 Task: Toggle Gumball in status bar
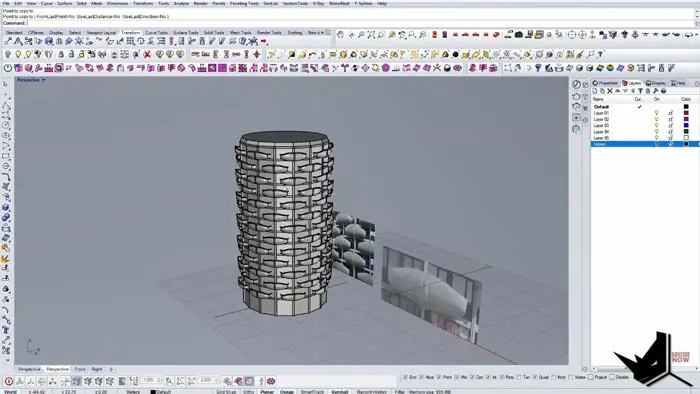[x=339, y=392]
